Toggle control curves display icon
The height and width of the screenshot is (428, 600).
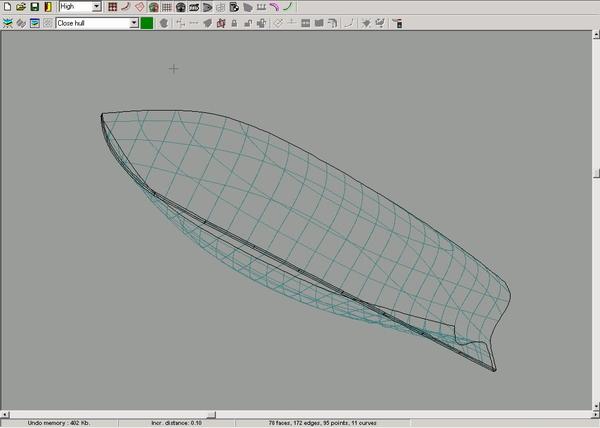(x=126, y=7)
